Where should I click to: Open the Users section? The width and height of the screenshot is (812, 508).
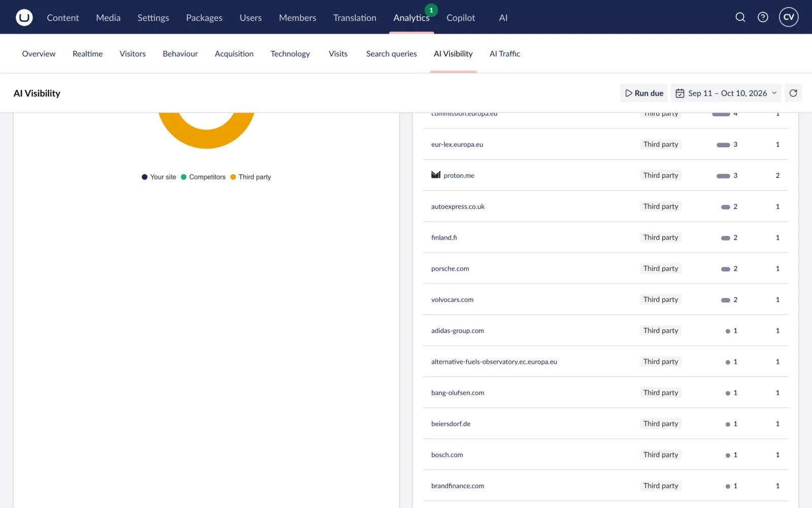click(x=251, y=18)
